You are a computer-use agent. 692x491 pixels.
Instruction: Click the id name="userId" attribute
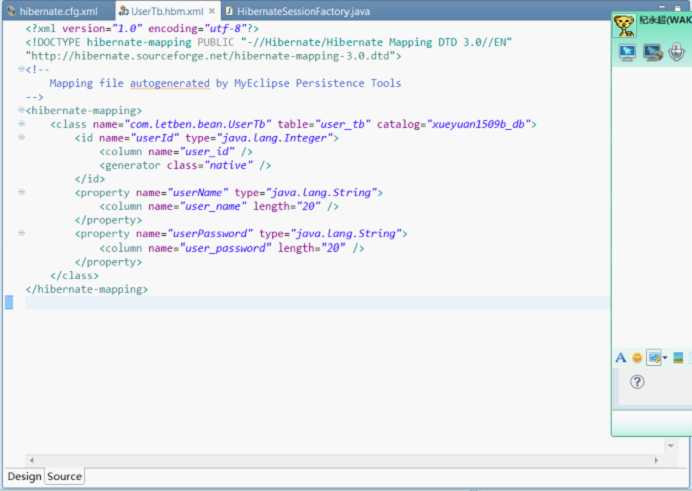coord(139,138)
